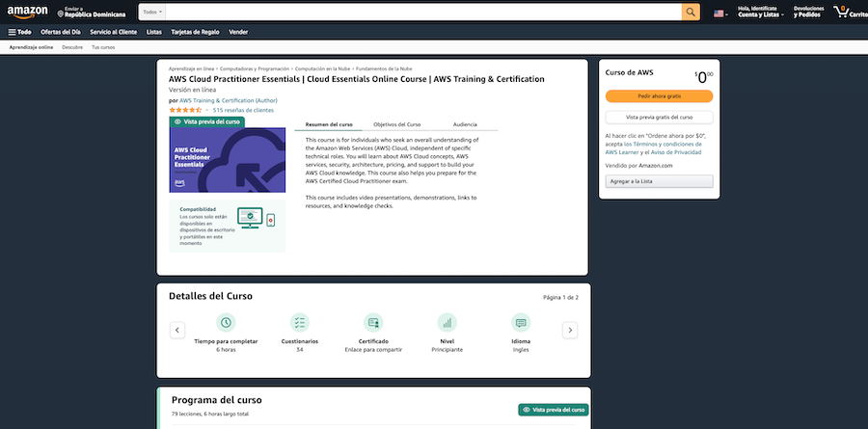Click the location pin delivery icon
This screenshot has width=868, height=429.
pyautogui.click(x=61, y=13)
